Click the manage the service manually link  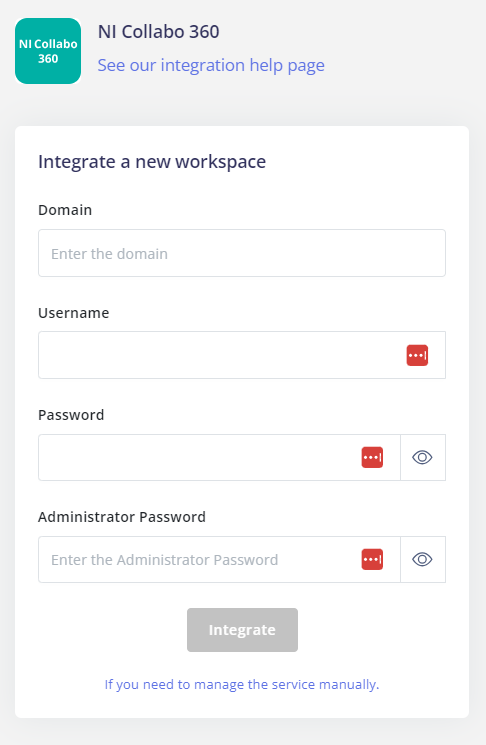pyautogui.click(x=242, y=684)
